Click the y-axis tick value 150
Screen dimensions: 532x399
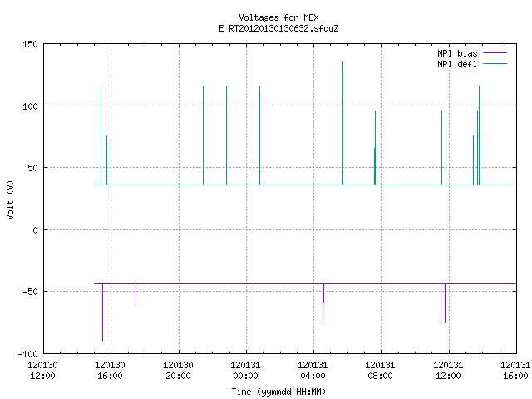coord(30,44)
